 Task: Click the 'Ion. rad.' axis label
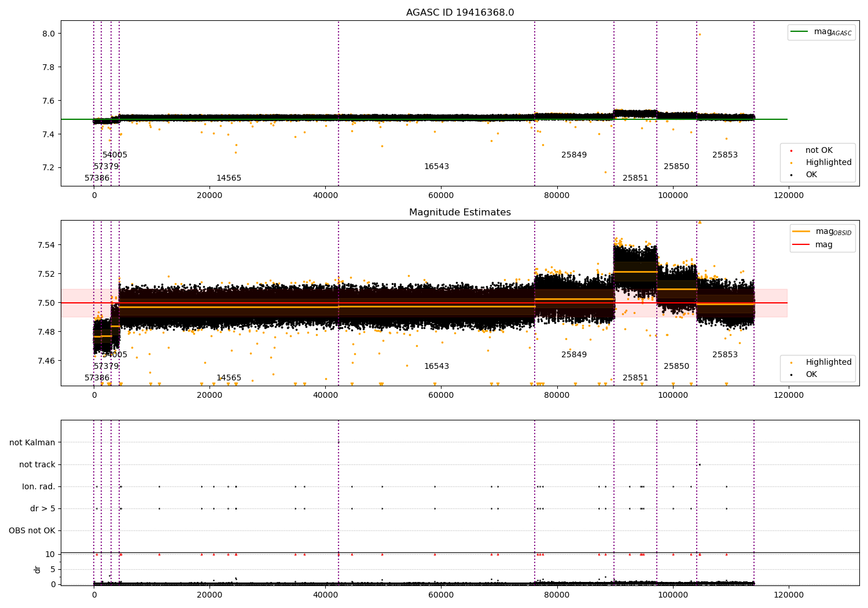click(x=39, y=486)
